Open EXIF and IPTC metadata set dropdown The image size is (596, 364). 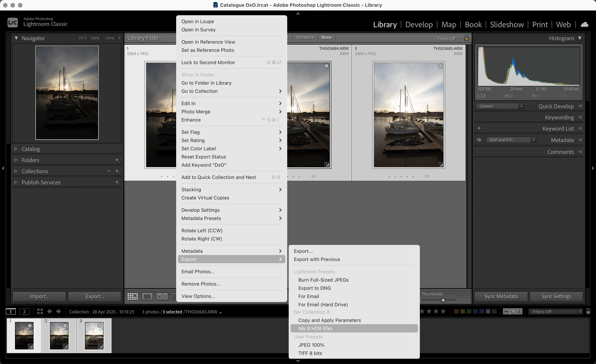click(x=511, y=140)
